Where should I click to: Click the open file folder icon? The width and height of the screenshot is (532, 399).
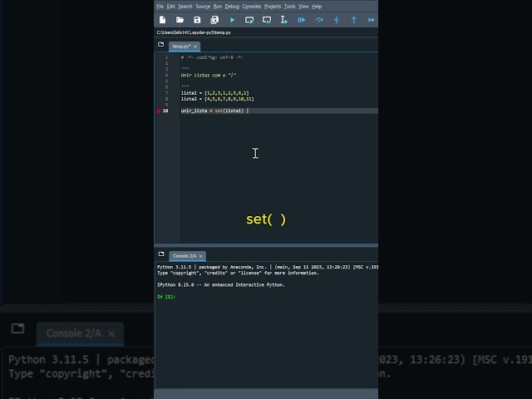point(180,20)
